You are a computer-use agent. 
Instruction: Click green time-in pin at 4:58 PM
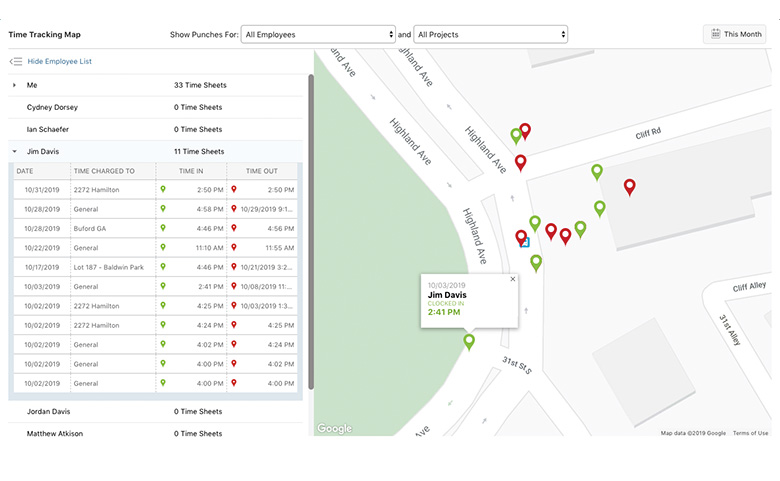(163, 208)
